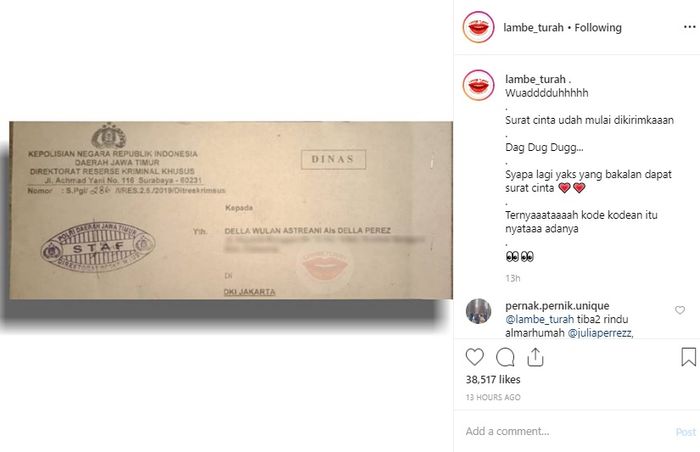700x452 pixels.
Task: Click the envelope photo in the post
Action: pyautogui.click(x=231, y=210)
